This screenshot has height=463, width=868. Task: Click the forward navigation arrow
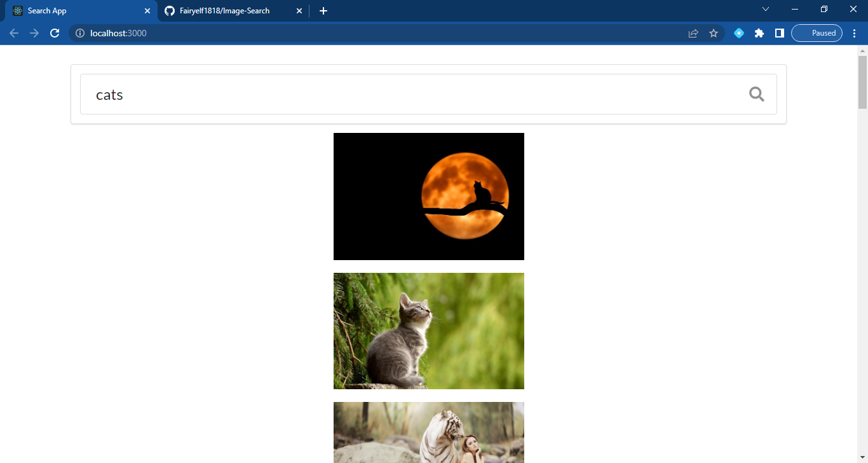tap(34, 33)
